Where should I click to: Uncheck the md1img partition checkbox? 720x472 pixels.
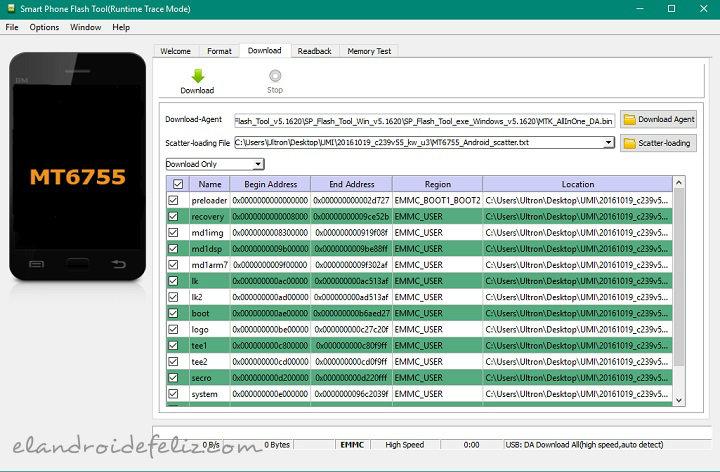pyautogui.click(x=173, y=232)
